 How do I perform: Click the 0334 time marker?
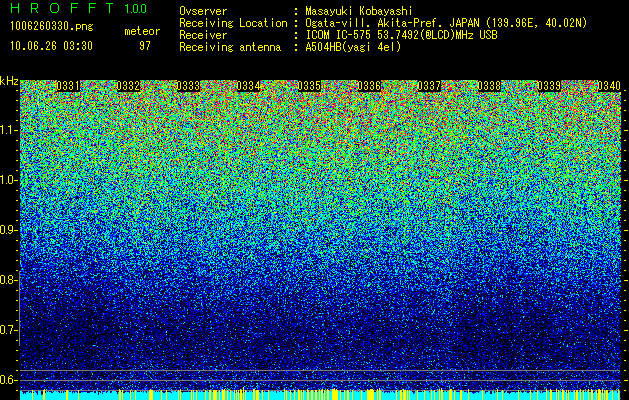[x=248, y=86]
